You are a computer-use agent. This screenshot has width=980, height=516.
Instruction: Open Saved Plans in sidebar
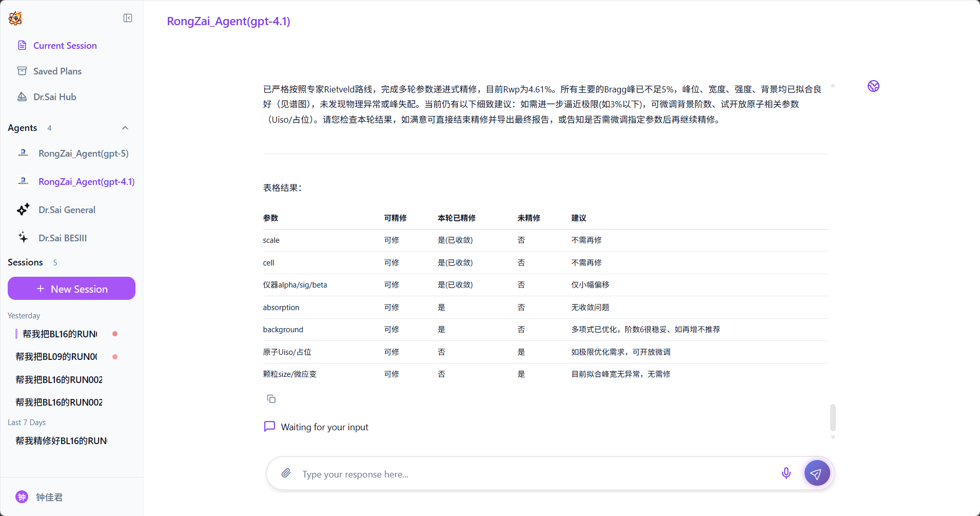57,71
